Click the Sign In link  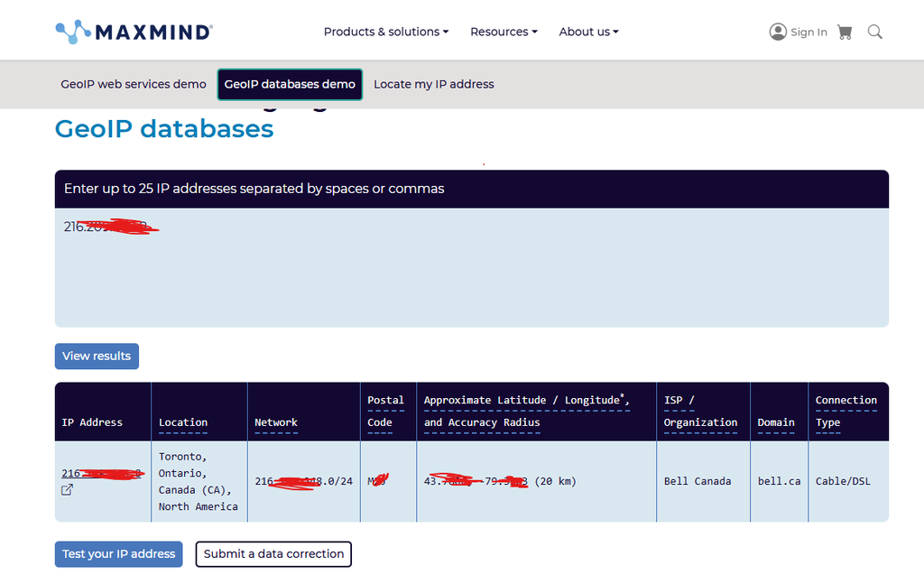pos(808,32)
